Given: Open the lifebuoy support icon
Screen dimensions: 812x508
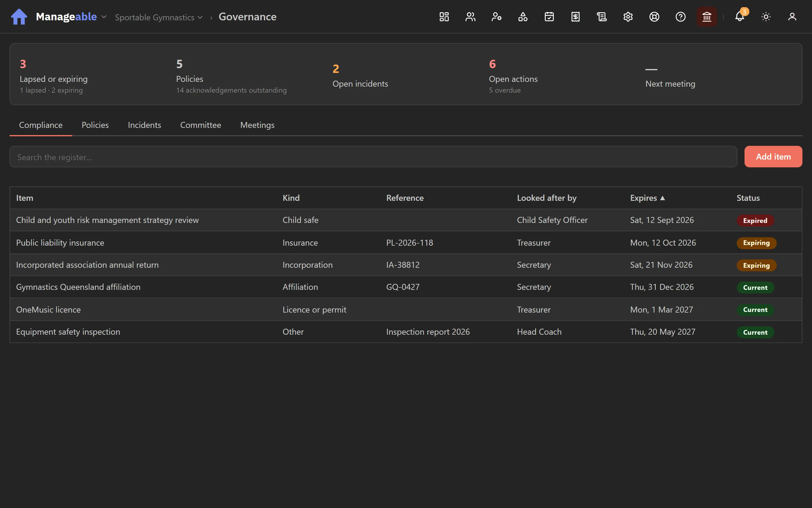Looking at the screenshot, I should pos(654,17).
